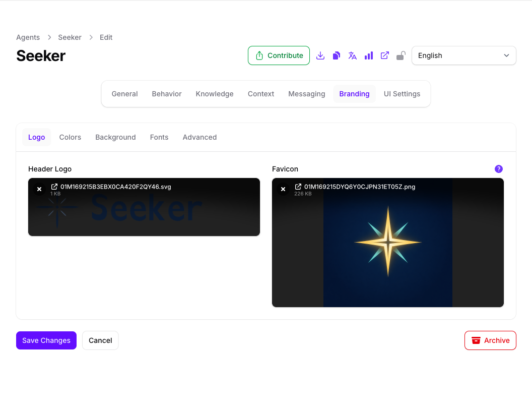The height and width of the screenshot is (410, 532).
Task: Remove the favicon png file
Action: click(283, 189)
